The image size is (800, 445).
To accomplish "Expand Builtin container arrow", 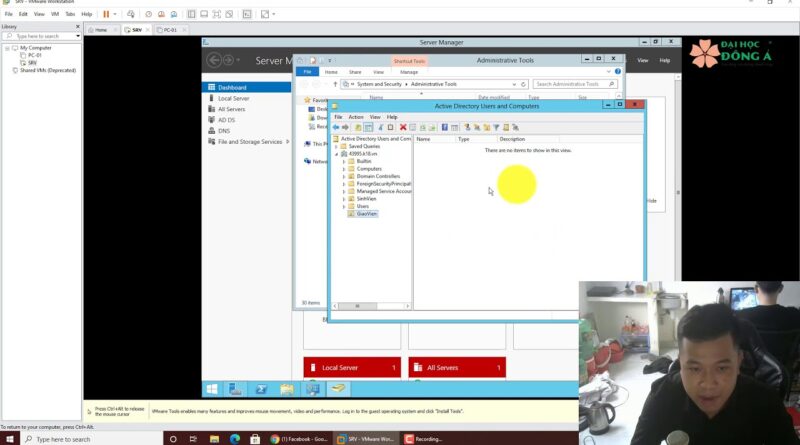I will 344,161.
